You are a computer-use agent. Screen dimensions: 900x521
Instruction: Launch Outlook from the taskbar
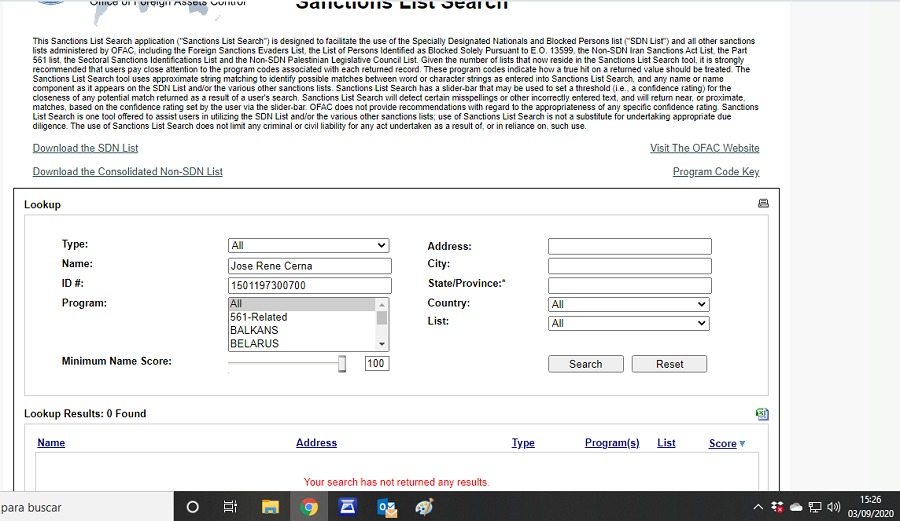click(x=386, y=507)
